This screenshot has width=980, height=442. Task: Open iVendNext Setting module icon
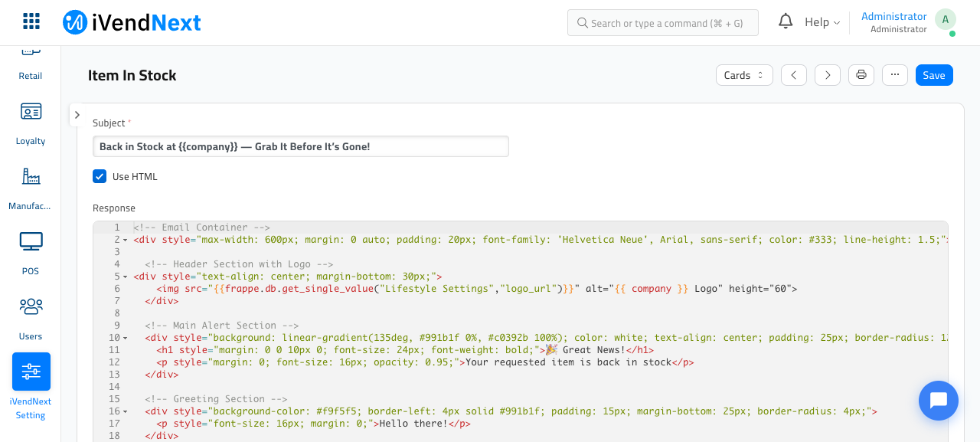(31, 372)
